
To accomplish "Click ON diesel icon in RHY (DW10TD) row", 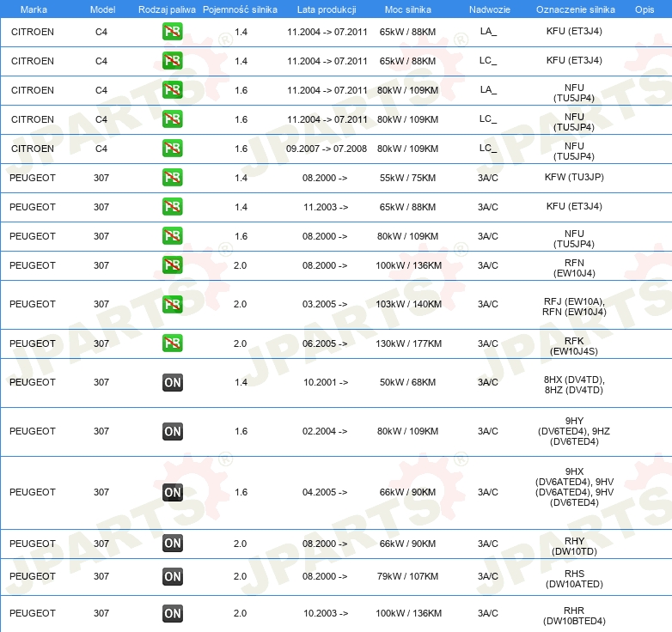I will (172, 544).
